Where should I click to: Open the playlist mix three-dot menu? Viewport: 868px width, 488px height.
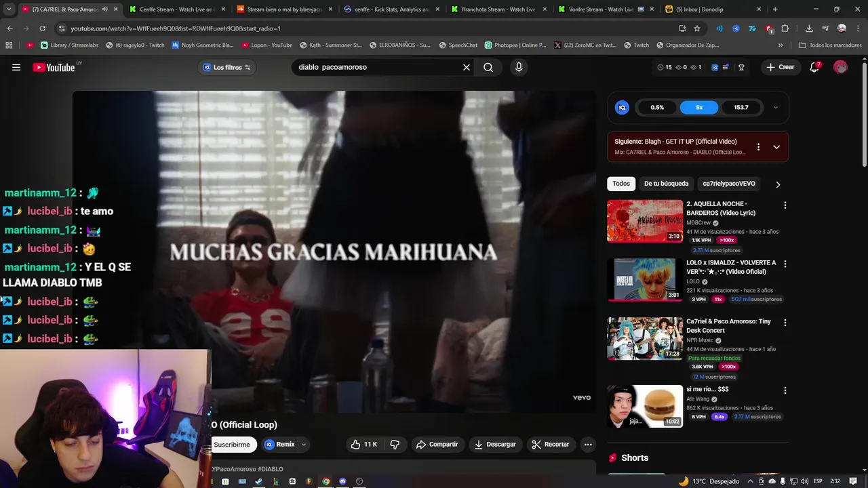(758, 147)
